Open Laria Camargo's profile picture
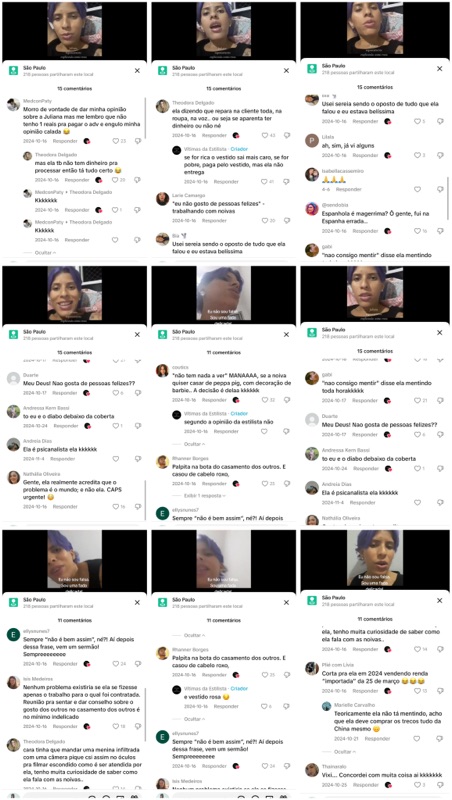Screen dimensions: 452x800 coord(162,198)
